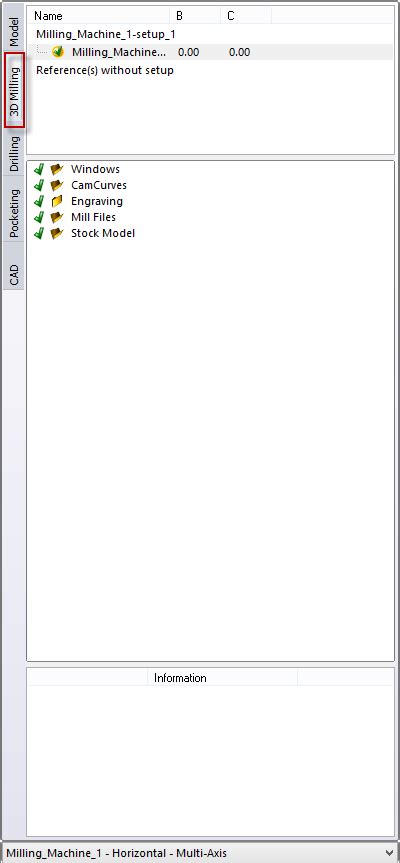Toggle the green checkmark beside Mill Files
This screenshot has width=400, height=863.
[39, 217]
